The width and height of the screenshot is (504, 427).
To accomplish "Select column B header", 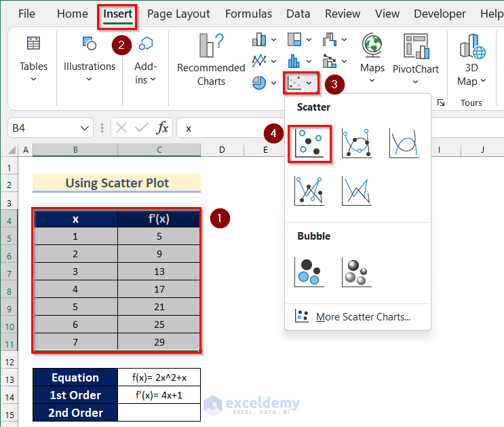I will click(x=75, y=150).
